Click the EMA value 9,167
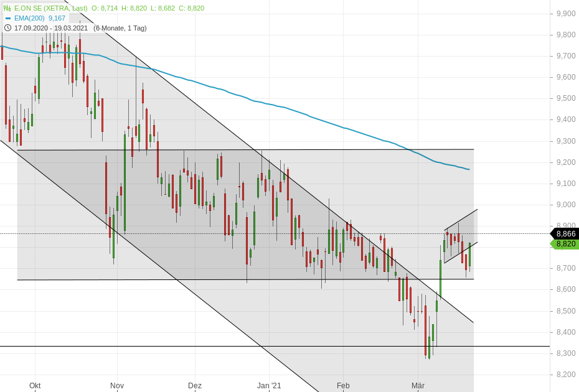The image size is (579, 392). 57,18
